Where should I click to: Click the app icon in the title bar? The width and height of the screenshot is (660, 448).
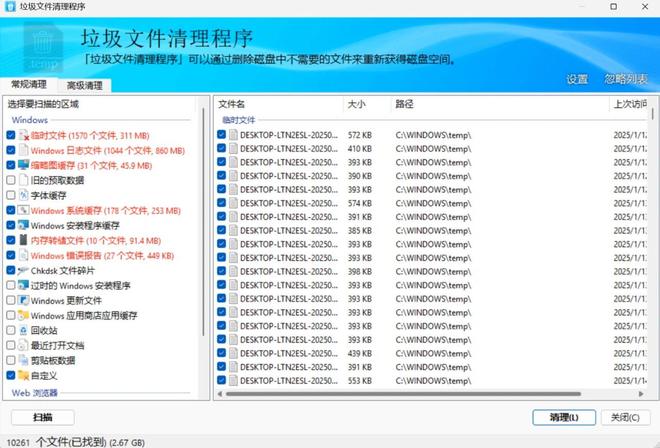coord(10,6)
